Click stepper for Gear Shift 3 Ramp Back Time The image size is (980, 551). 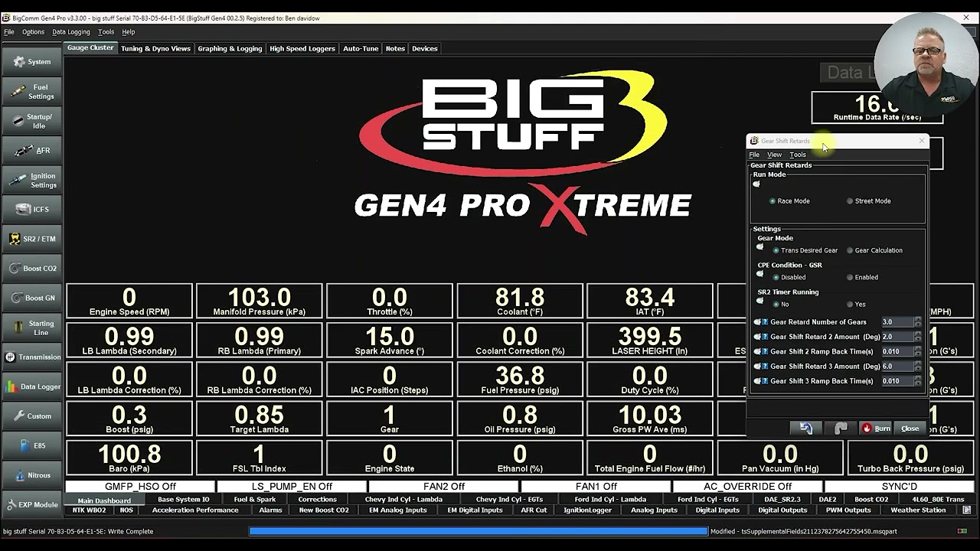click(x=918, y=380)
